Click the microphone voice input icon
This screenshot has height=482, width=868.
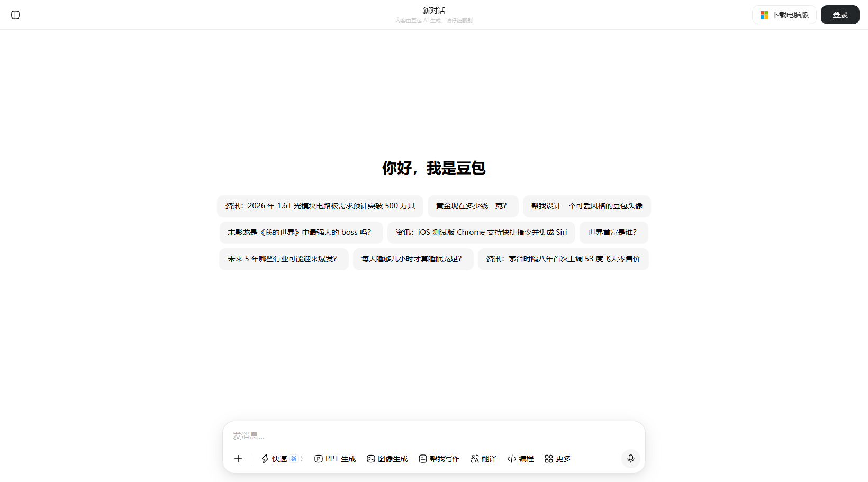click(630, 458)
